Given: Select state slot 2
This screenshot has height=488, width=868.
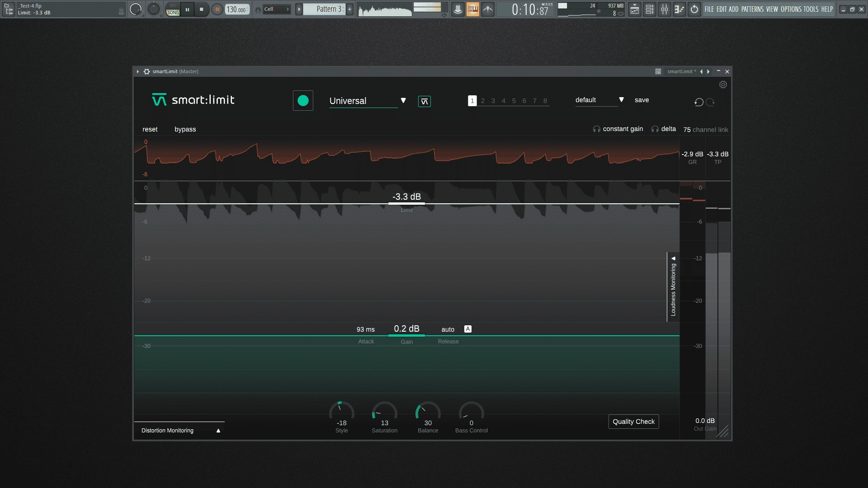Looking at the screenshot, I should pos(483,101).
